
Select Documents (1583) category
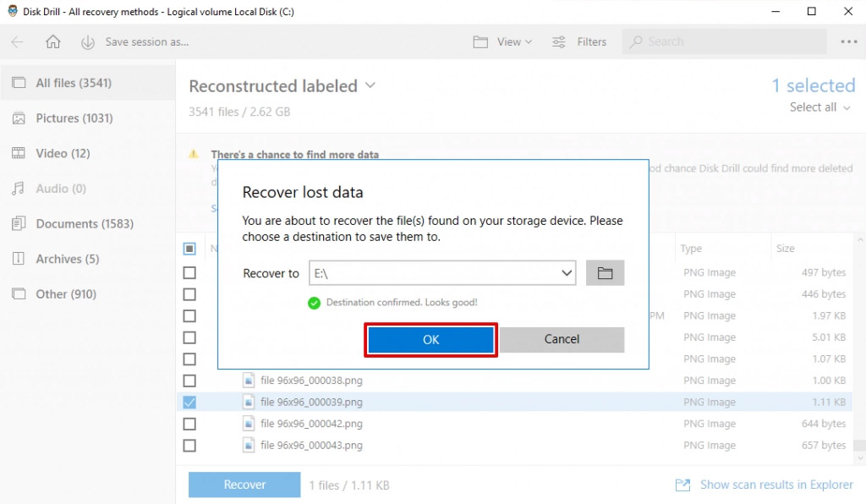pyautogui.click(x=88, y=224)
